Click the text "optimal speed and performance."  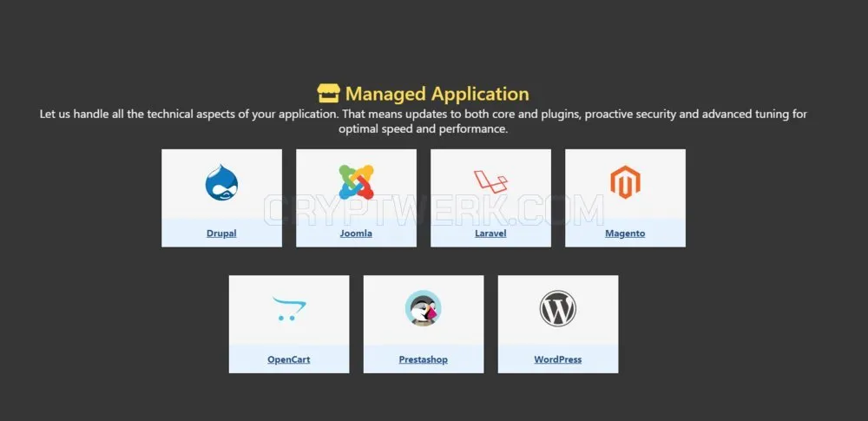pos(423,129)
